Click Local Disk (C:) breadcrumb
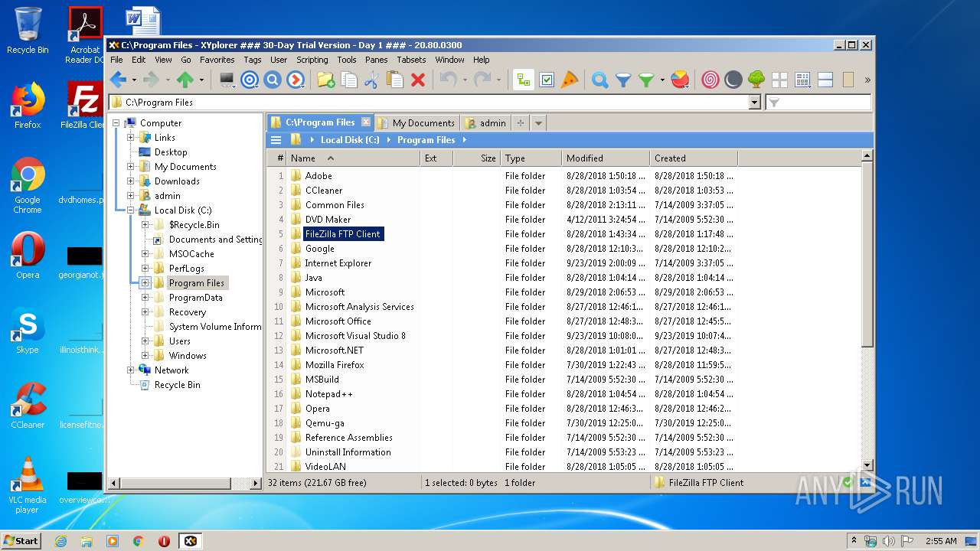Screen dimensions: 980x551 [350, 140]
